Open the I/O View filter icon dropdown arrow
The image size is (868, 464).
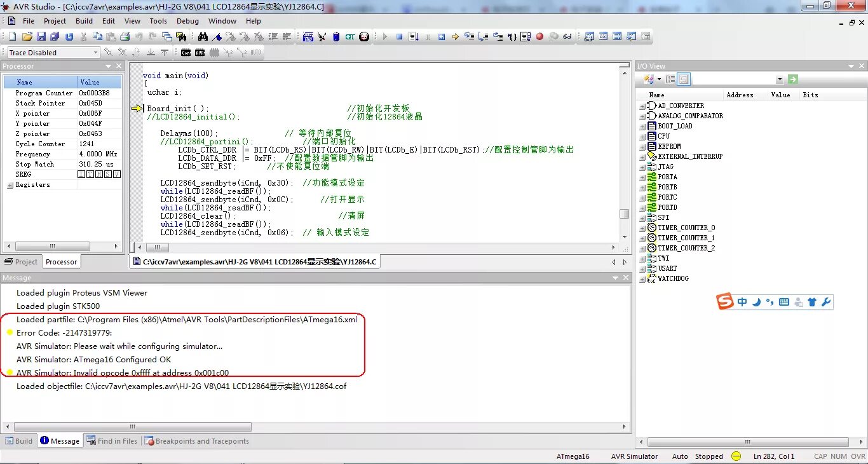[x=659, y=79]
